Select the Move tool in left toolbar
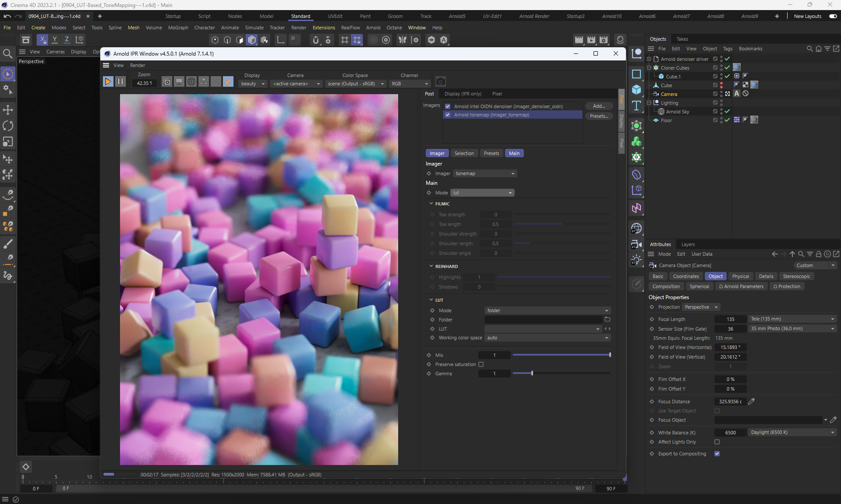 click(8, 110)
